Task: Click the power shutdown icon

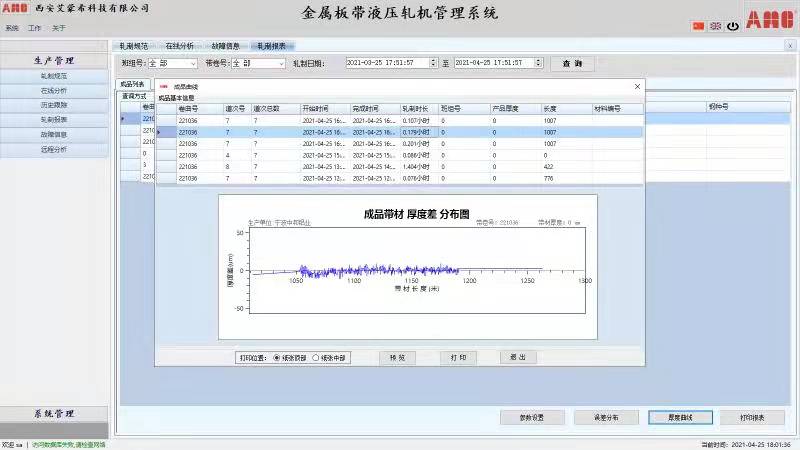Action: tap(733, 26)
